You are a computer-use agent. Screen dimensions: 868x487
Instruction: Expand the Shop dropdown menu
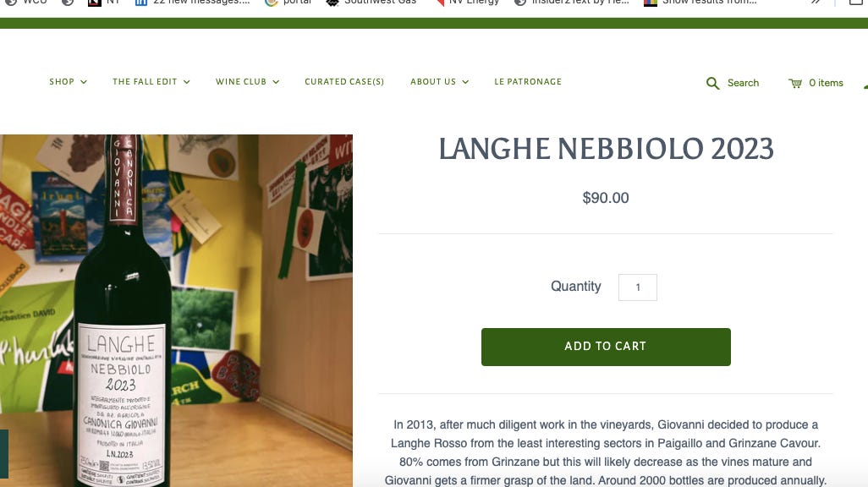68,82
